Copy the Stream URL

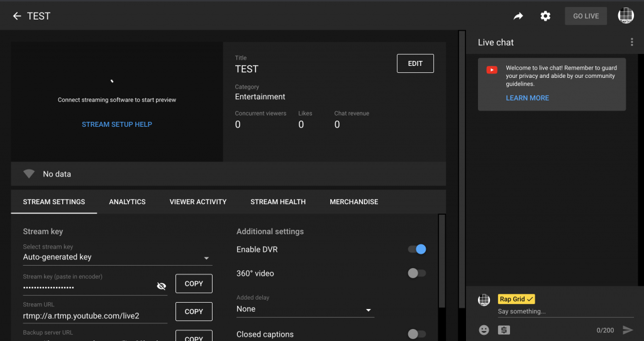tap(194, 311)
